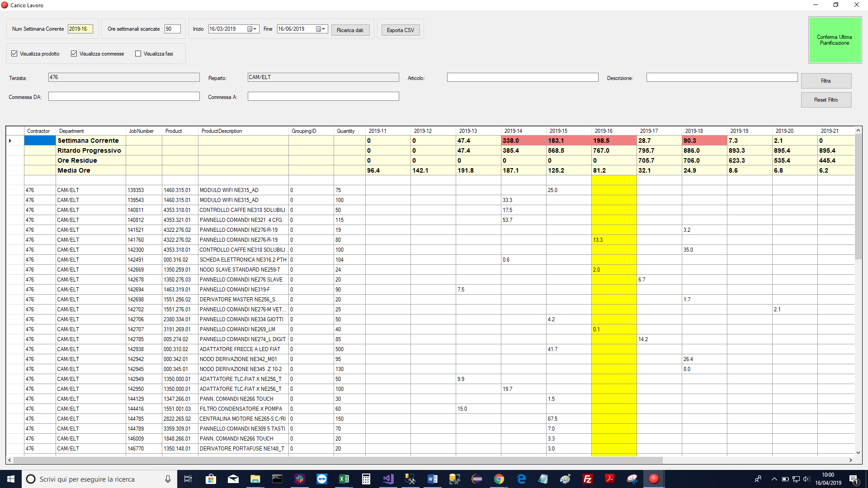Select the 338.0 red cell under 2019-14
This screenshot has height=488, width=868.
pyautogui.click(x=524, y=141)
